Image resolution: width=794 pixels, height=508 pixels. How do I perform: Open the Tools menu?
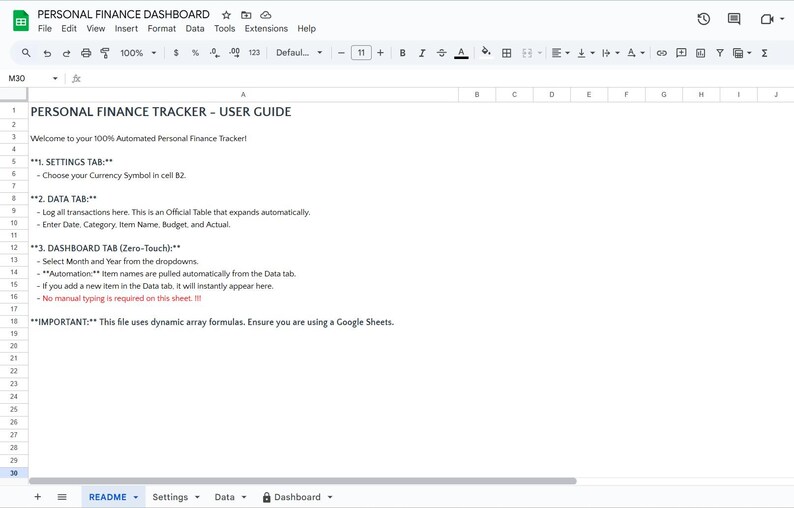(x=224, y=28)
